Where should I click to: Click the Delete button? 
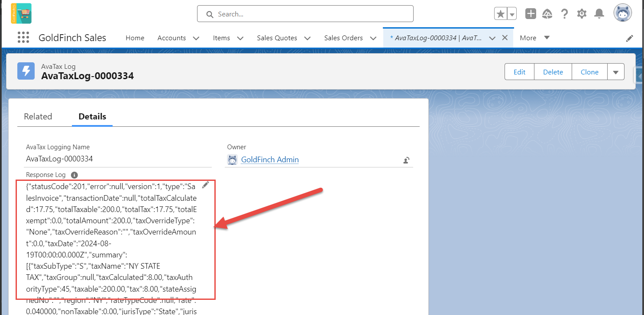click(553, 72)
